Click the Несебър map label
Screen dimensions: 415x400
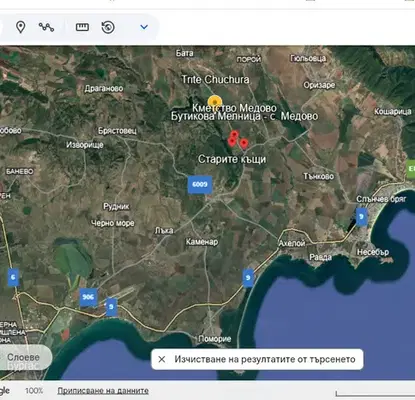click(373, 252)
